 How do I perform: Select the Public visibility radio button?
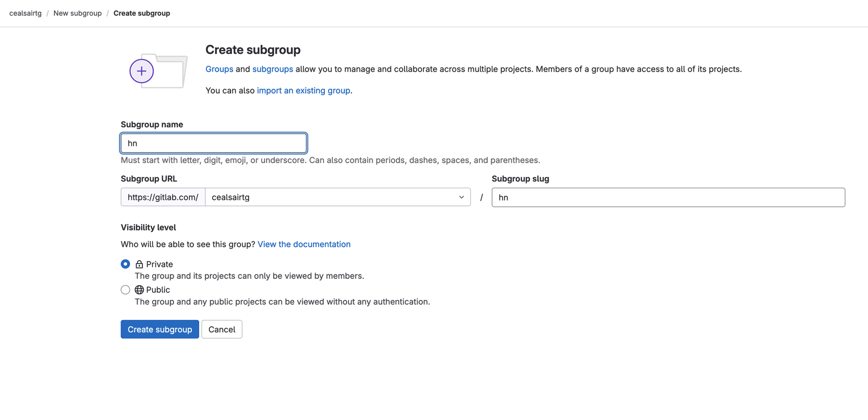(x=125, y=290)
